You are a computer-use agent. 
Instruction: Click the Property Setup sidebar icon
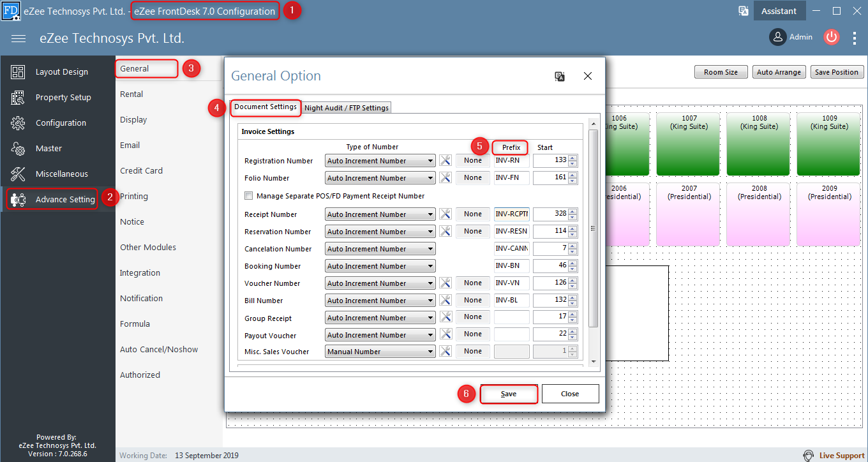[x=18, y=98]
